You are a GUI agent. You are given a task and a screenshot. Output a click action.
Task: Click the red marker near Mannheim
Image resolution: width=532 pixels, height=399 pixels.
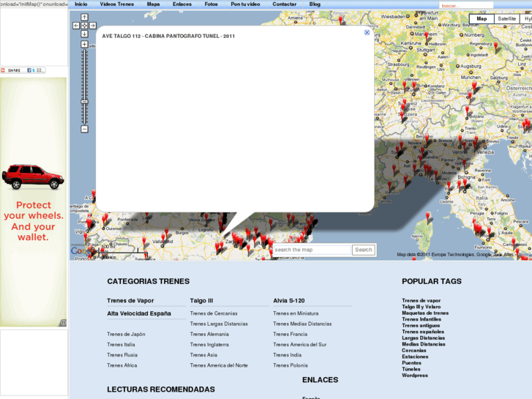coord(427,37)
